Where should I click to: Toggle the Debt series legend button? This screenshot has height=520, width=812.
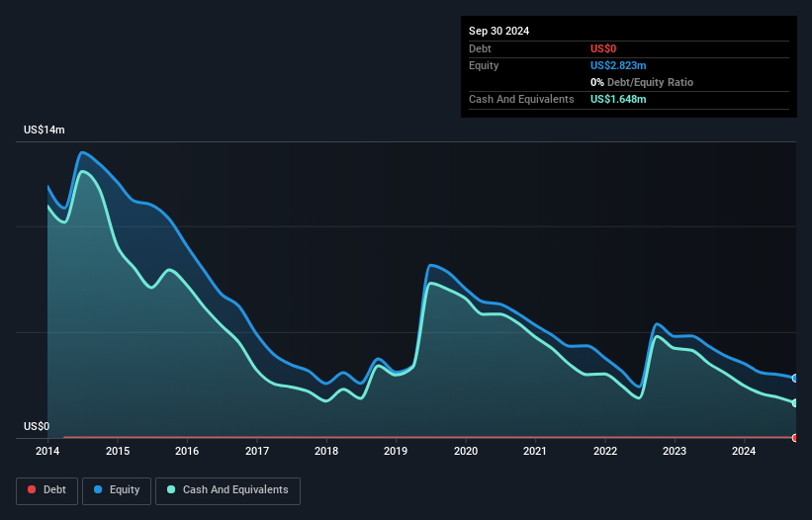47,490
